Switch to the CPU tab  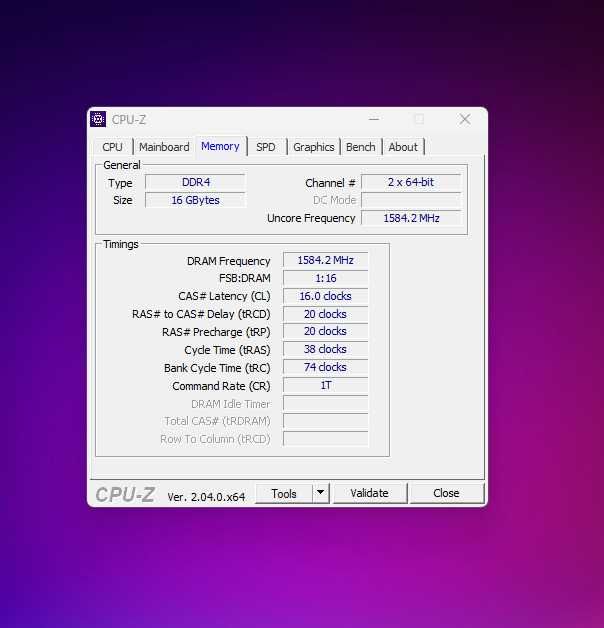[112, 147]
